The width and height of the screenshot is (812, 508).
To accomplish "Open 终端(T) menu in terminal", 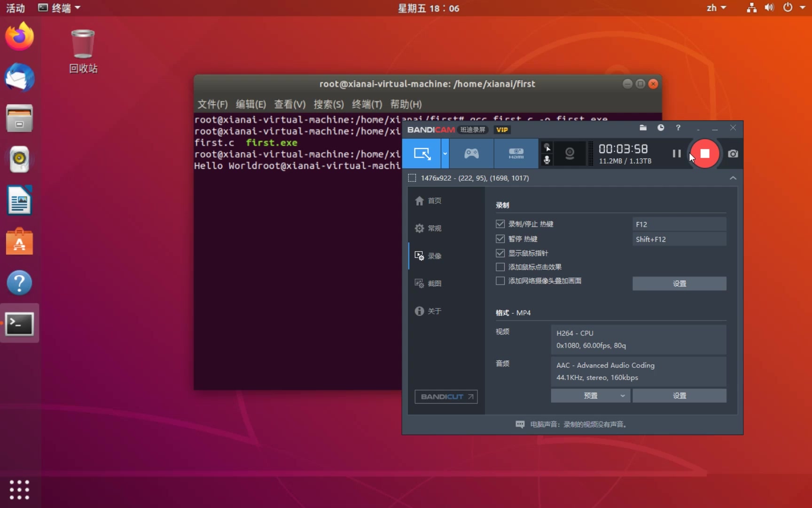I will (x=367, y=104).
